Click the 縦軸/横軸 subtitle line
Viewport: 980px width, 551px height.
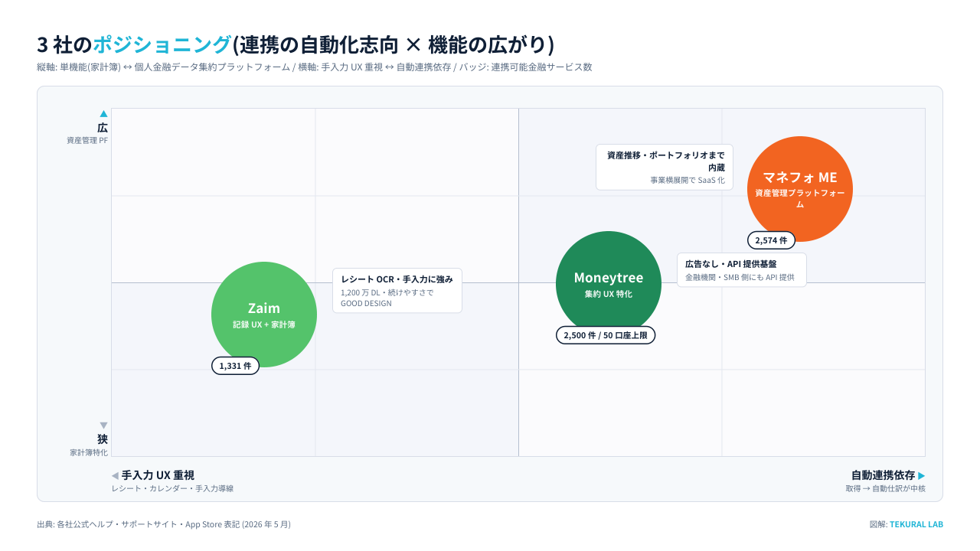[x=315, y=67]
